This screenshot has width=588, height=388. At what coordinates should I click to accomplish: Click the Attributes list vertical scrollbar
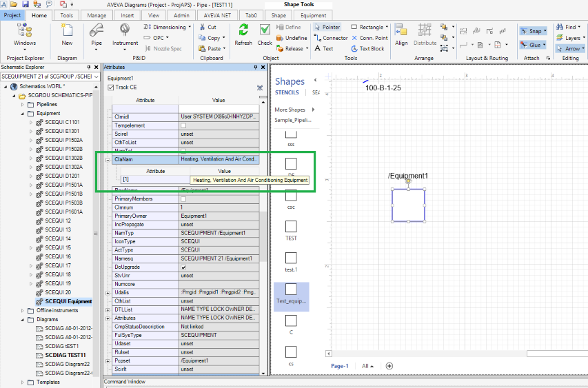click(263, 236)
